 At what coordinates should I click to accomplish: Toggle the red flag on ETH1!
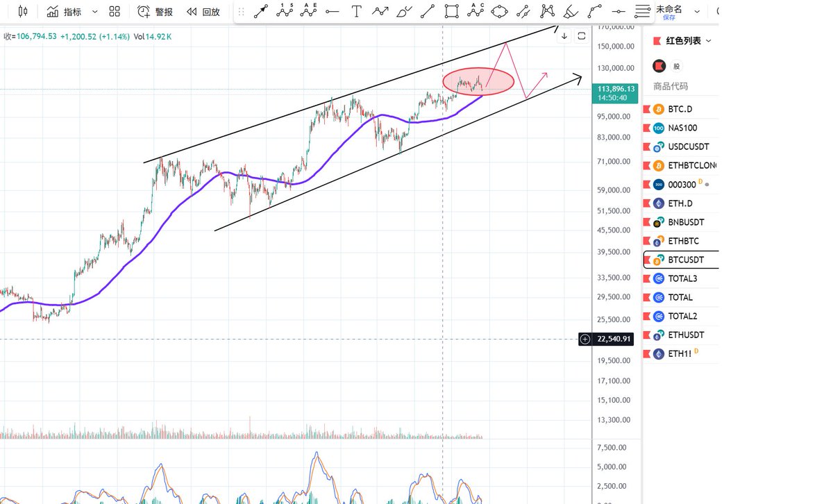(646, 353)
